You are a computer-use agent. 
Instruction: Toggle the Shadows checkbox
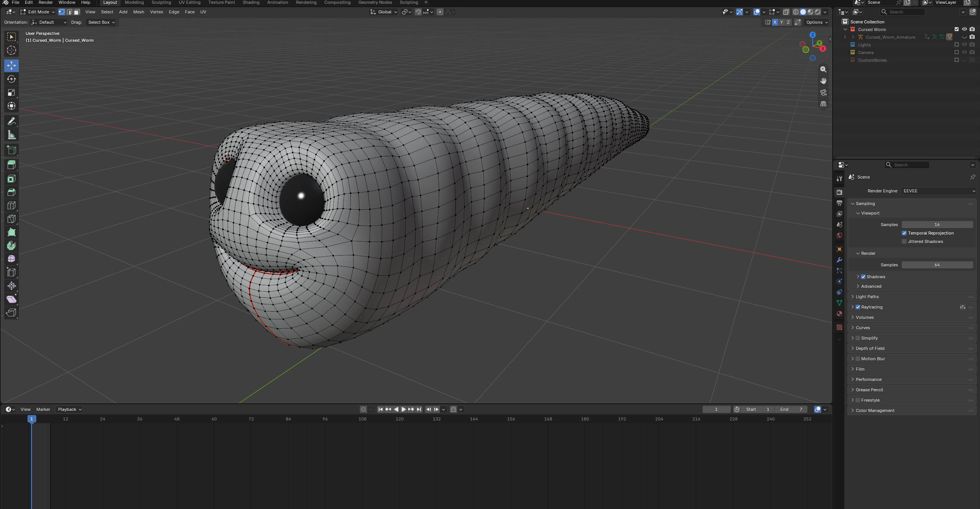(x=863, y=277)
